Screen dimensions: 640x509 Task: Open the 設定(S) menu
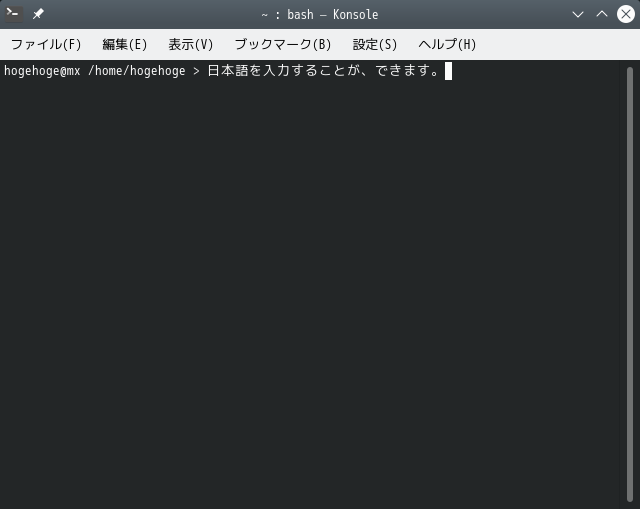(375, 44)
